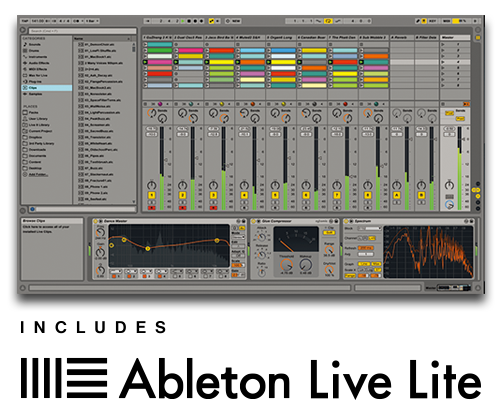The image size is (500, 412).
Task: Sort browser list by Name column header
Action: 102,38
